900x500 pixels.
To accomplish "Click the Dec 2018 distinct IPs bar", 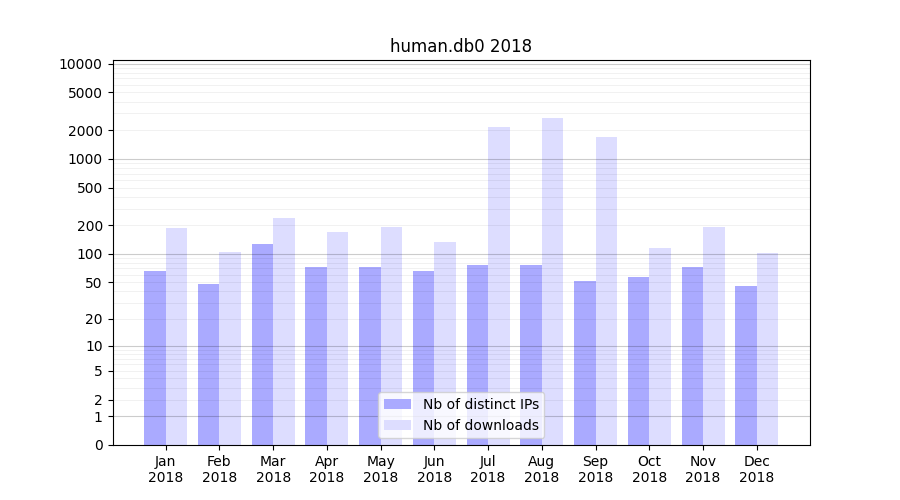I will 746,365.
